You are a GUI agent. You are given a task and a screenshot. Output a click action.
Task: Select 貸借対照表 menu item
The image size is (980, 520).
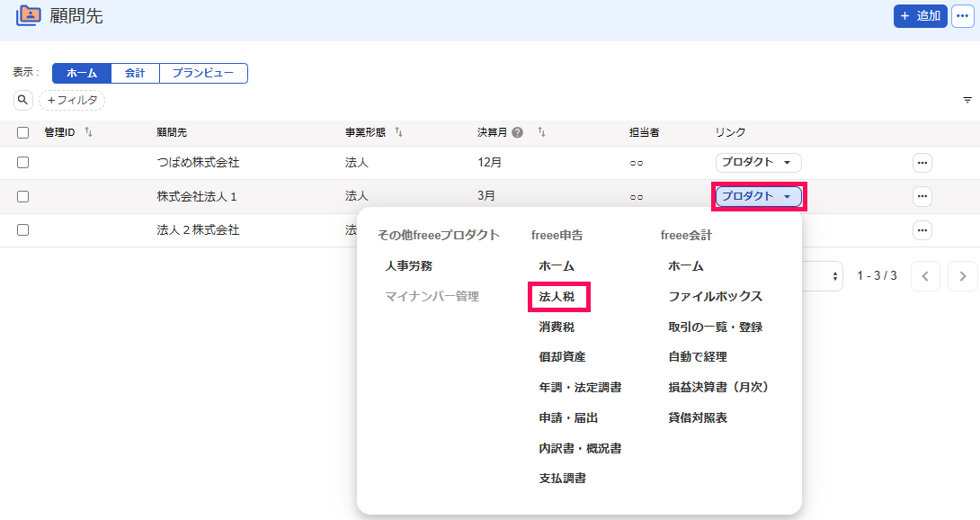(x=698, y=418)
